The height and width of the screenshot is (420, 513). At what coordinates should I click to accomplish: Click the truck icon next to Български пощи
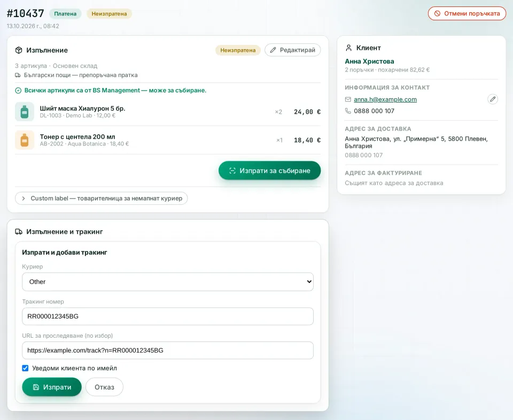point(18,75)
